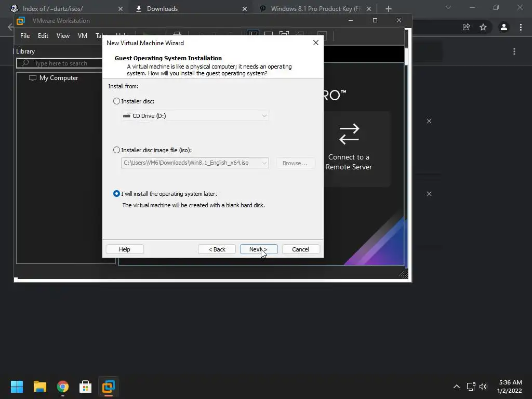Open the CD Drive (D:) dropdown
The image size is (532, 399).
195,116
